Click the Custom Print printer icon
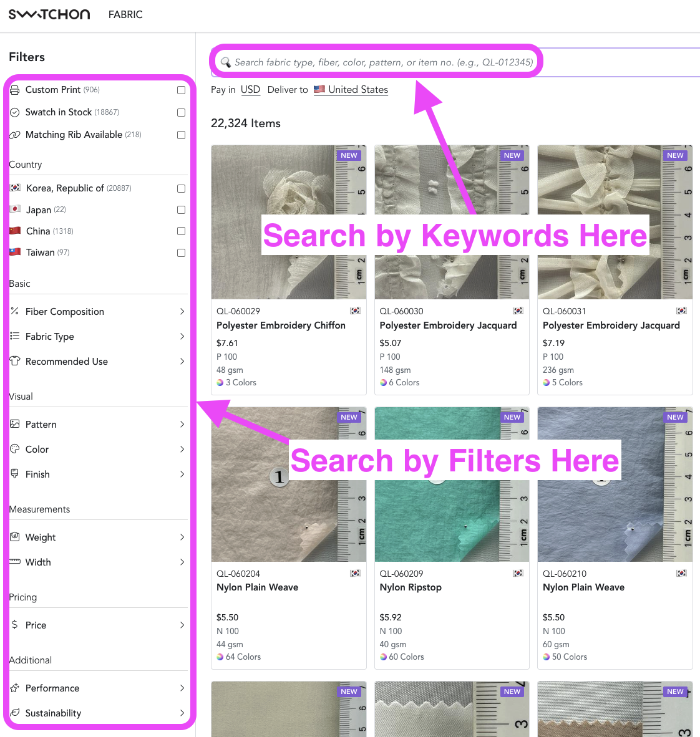Image resolution: width=700 pixels, height=737 pixels. tap(15, 90)
